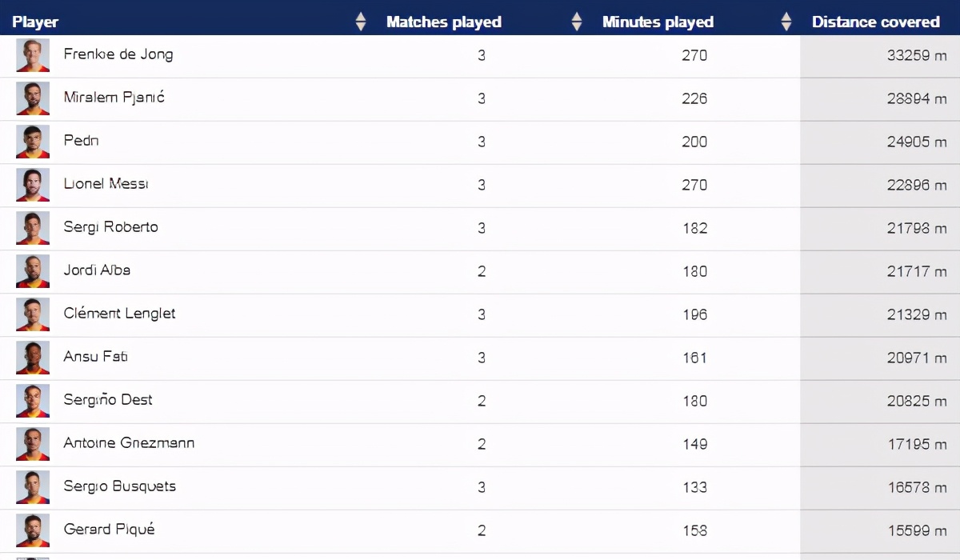Select Sergi Roberto's avatar image
Image resolution: width=960 pixels, height=560 pixels.
click(x=33, y=228)
